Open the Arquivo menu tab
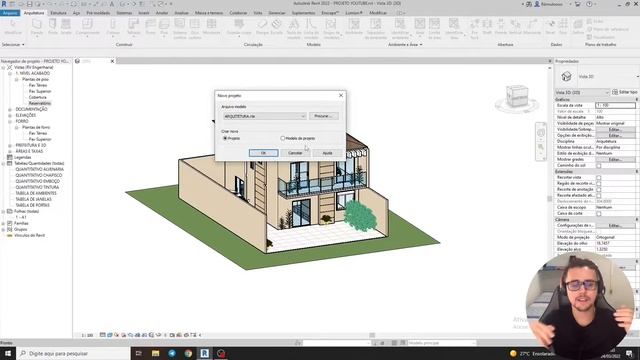 pos(9,13)
